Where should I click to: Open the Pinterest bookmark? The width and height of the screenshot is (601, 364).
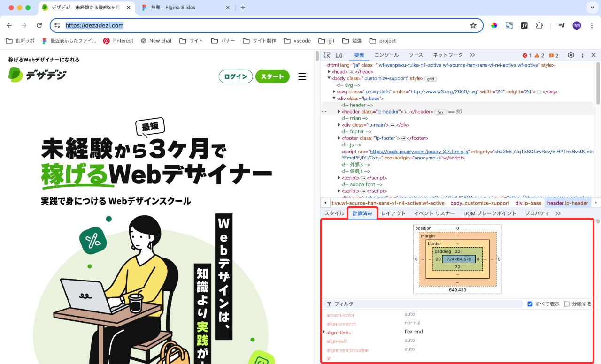[x=118, y=41]
